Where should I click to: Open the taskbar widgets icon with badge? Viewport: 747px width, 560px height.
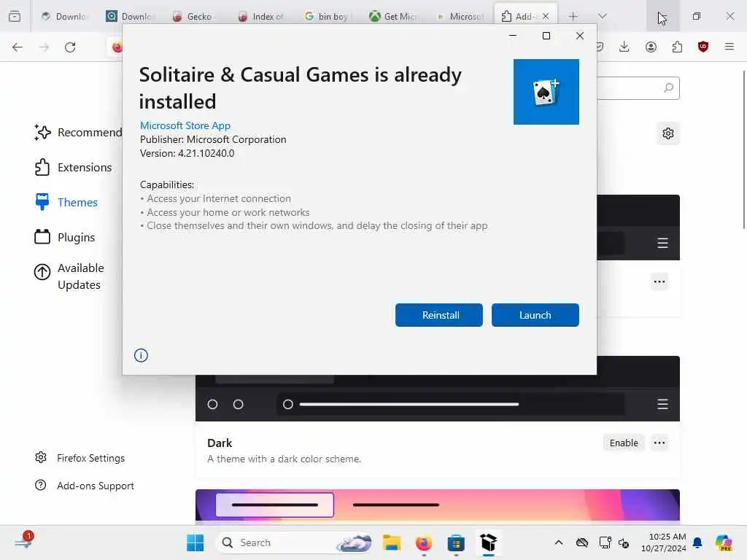23,540
